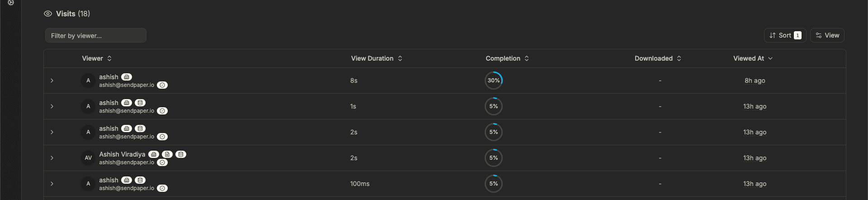This screenshot has width=868, height=200.
Task: Open the View options button
Action: pyautogui.click(x=827, y=35)
